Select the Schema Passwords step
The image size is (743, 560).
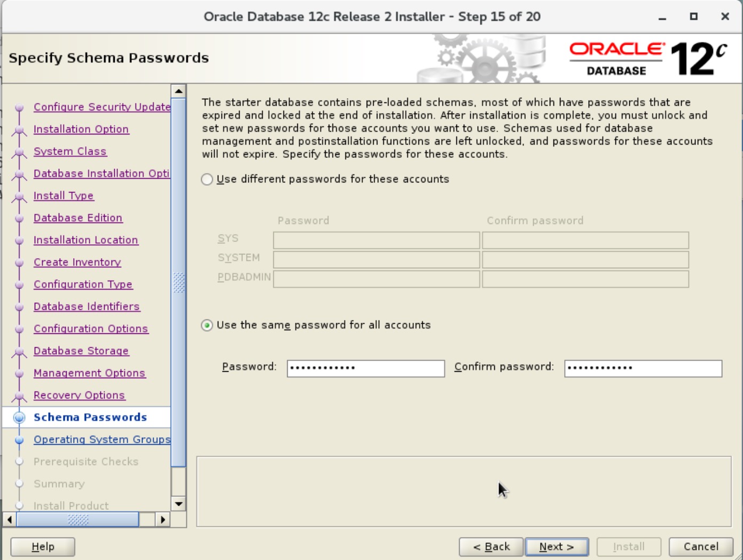90,417
